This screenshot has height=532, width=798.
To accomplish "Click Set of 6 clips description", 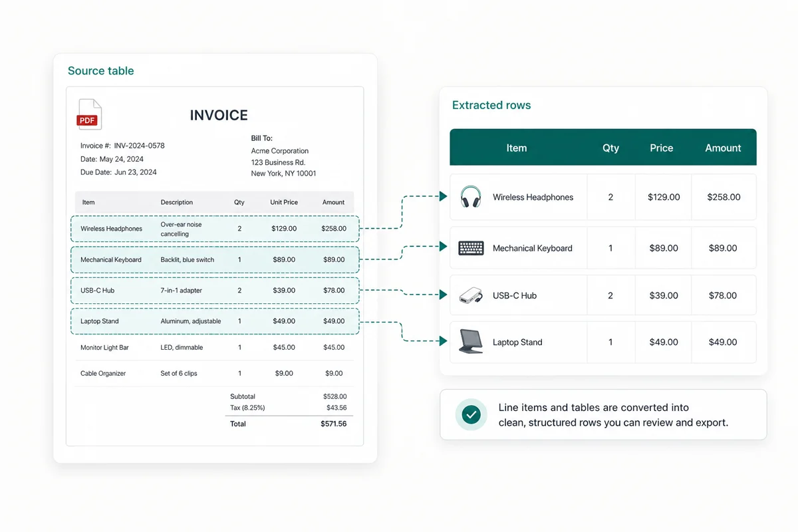I will [179, 374].
